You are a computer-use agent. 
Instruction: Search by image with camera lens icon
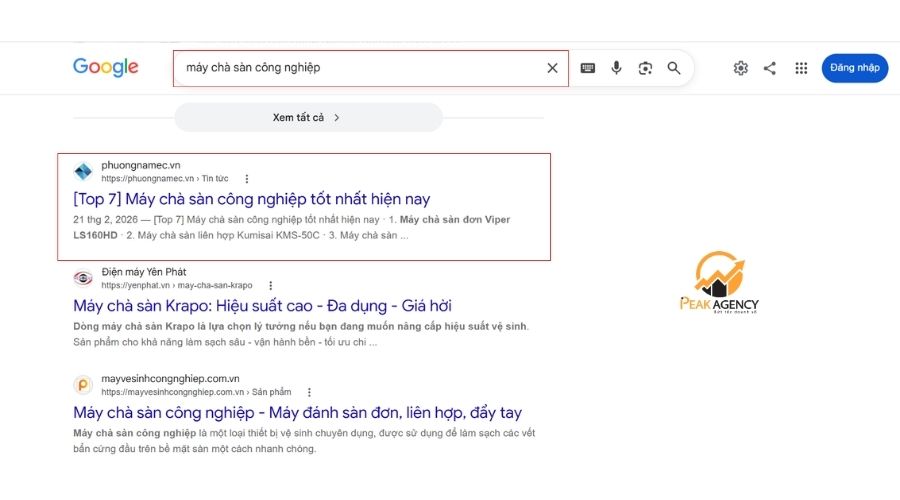point(645,68)
